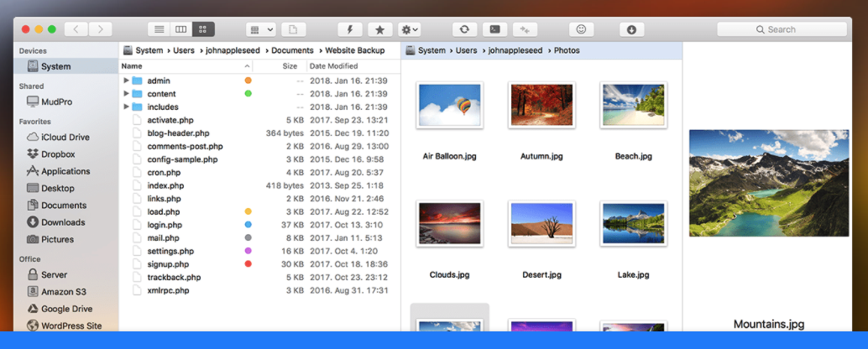868x349 pixels.
Task: Expand the includes folder disclosure triangle
Action: pos(126,107)
